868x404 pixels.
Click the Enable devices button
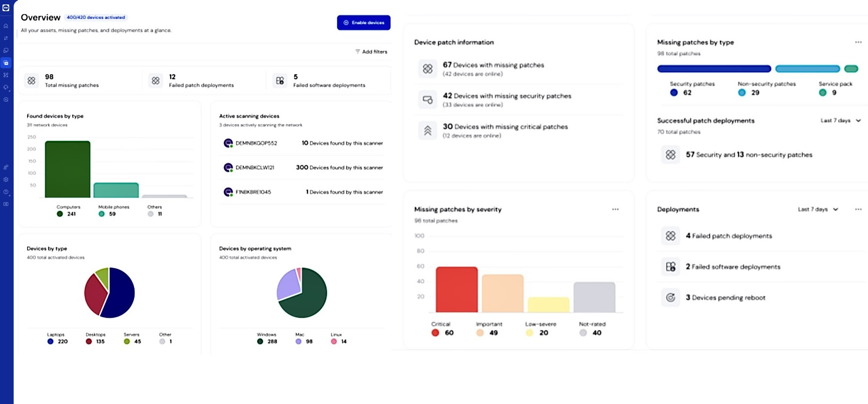tap(364, 23)
